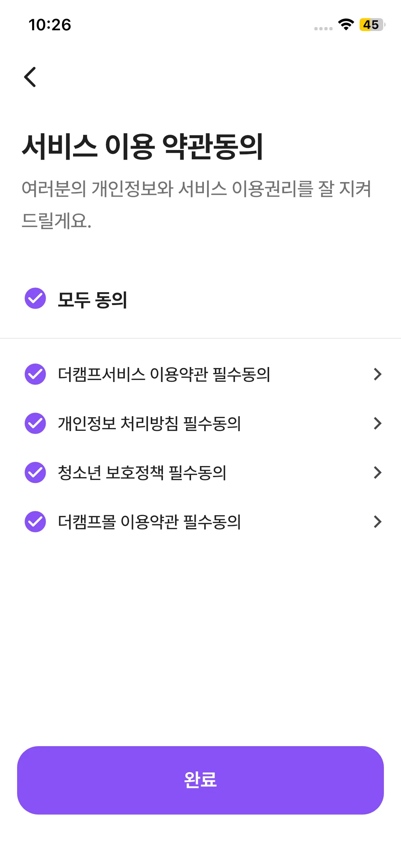Open 더캠프서비스 이용약관 필수동의 text
The width and height of the screenshot is (401, 868).
click(164, 374)
